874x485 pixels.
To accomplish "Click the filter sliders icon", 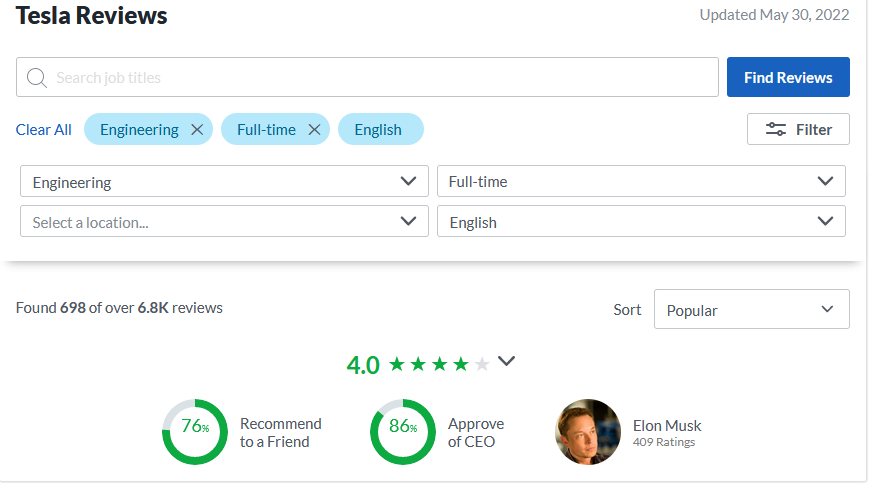I will tap(776, 129).
